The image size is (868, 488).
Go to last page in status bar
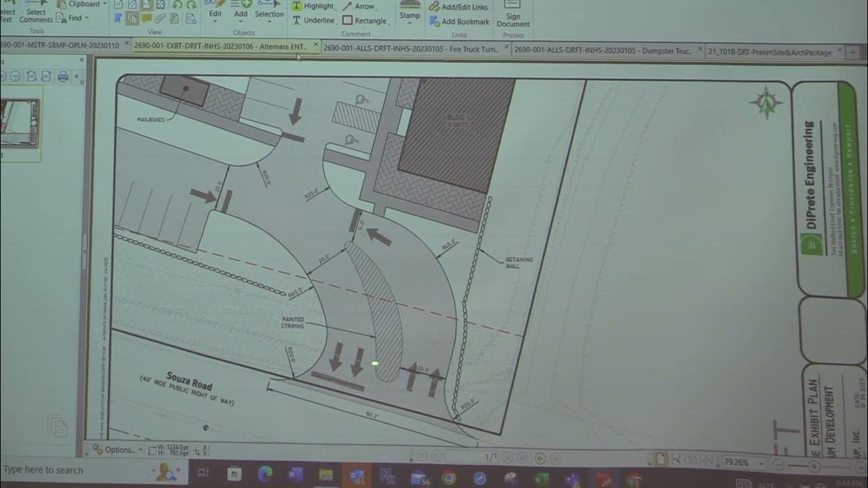point(521,457)
